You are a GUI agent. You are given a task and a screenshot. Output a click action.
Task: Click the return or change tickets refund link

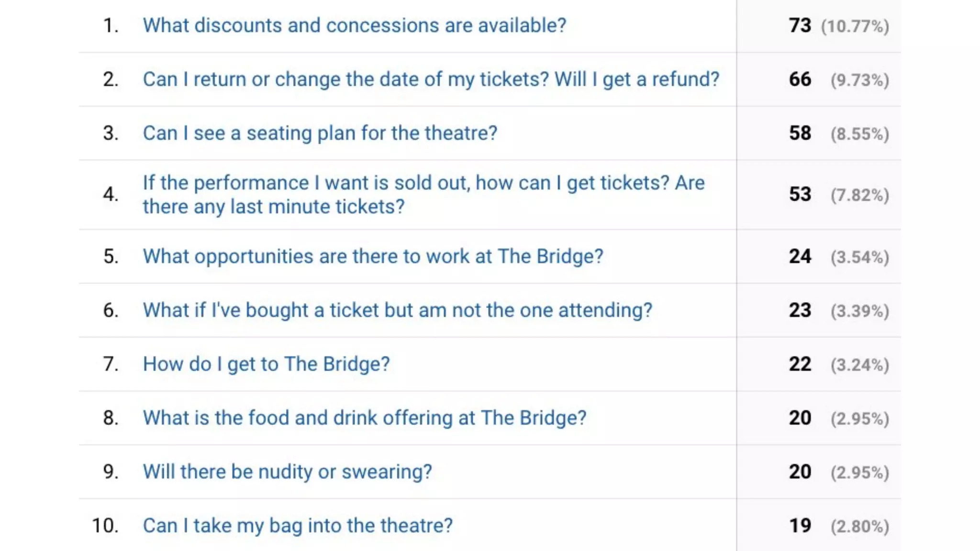[x=431, y=79]
